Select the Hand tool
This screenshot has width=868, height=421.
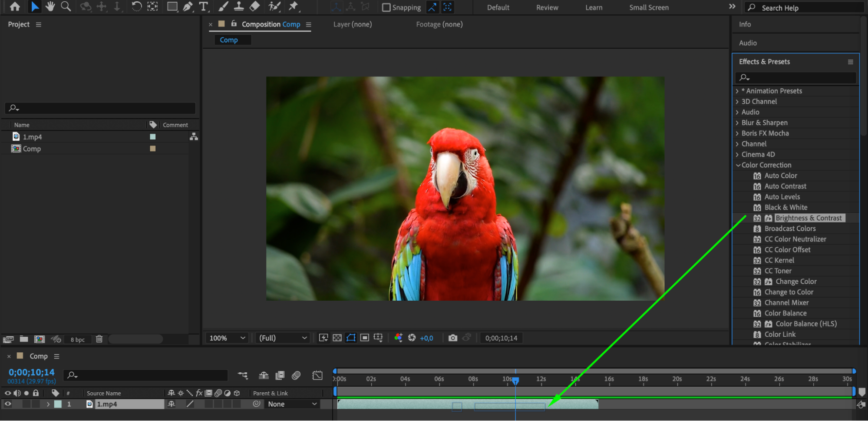(50, 7)
